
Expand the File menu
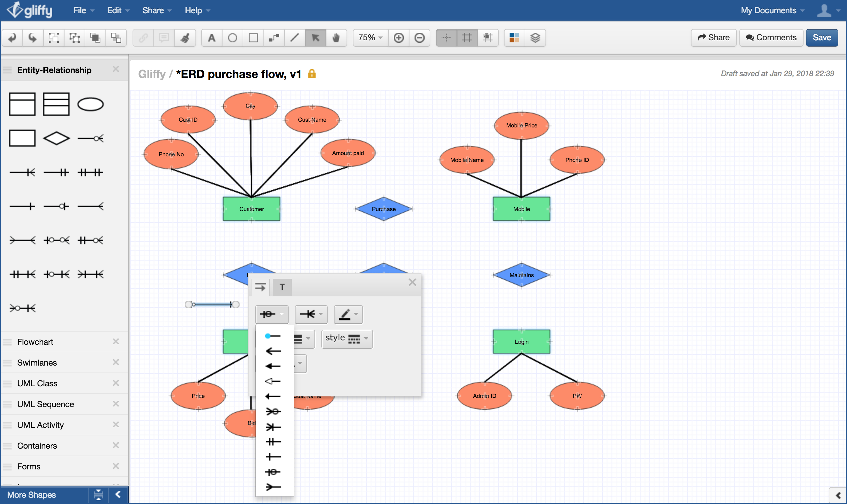(80, 10)
